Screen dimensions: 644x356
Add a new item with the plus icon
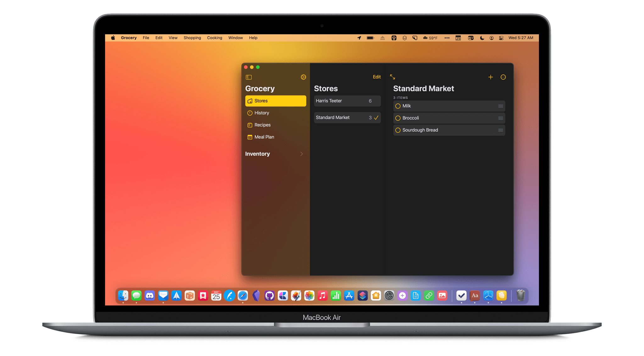tap(491, 77)
